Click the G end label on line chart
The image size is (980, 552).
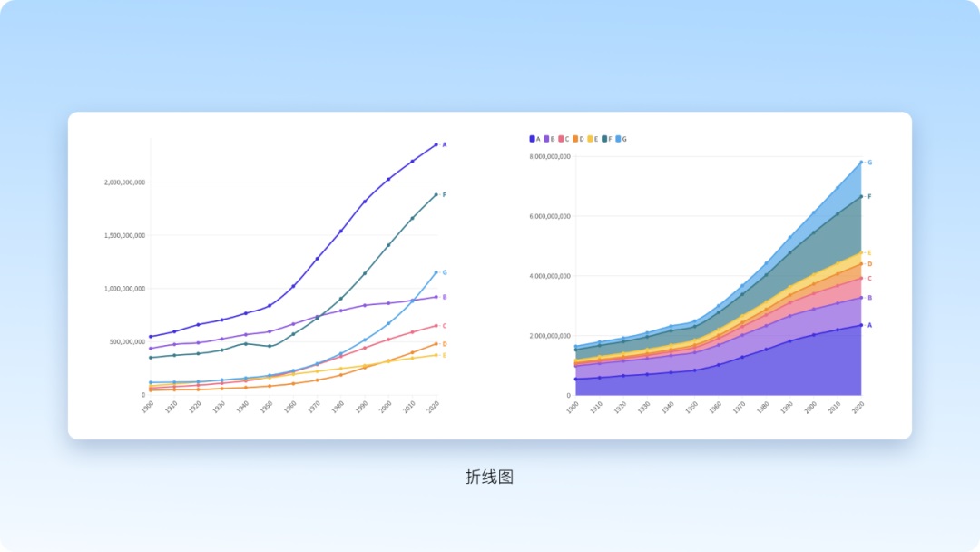pyautogui.click(x=445, y=272)
